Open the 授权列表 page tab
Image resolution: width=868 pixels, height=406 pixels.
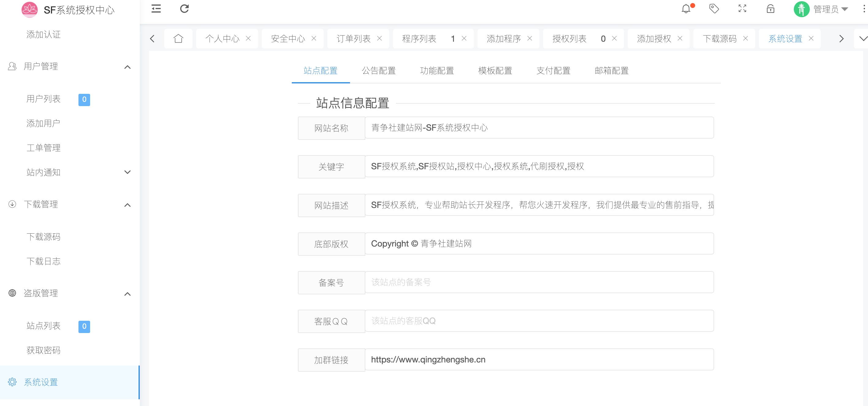point(569,39)
